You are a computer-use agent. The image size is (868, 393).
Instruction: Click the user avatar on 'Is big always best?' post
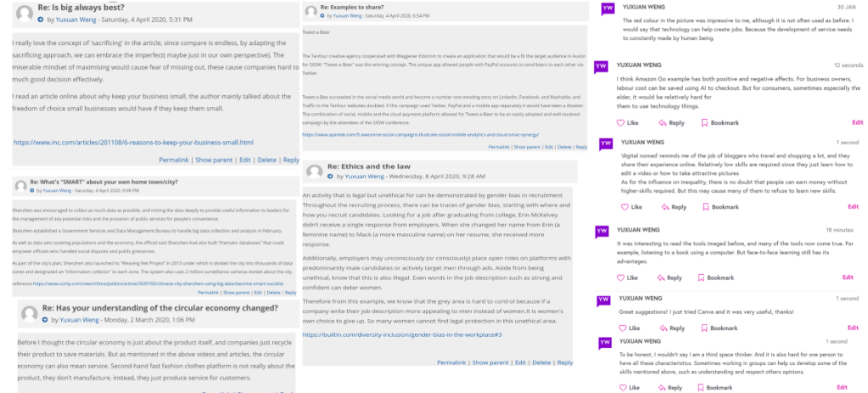(x=25, y=14)
